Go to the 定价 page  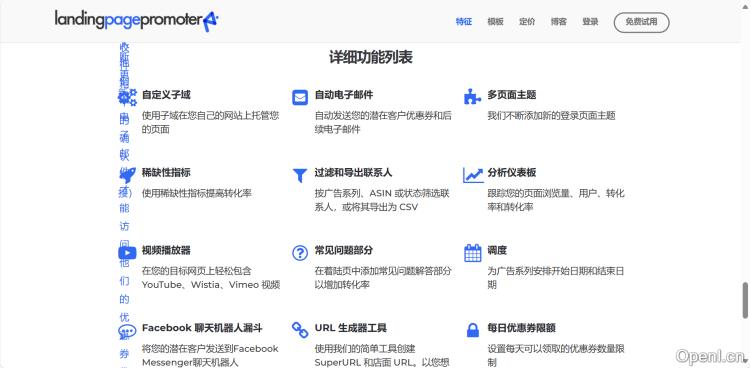click(527, 22)
